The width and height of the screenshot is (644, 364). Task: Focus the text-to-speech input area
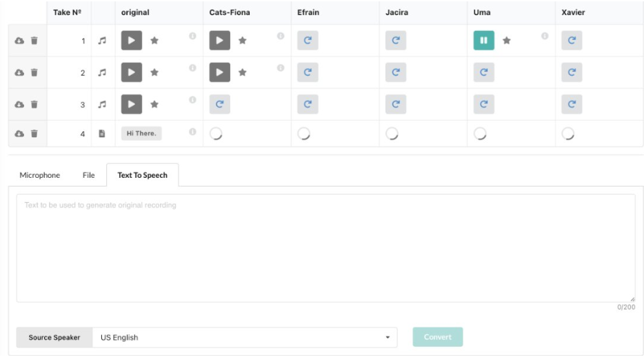[x=325, y=248]
